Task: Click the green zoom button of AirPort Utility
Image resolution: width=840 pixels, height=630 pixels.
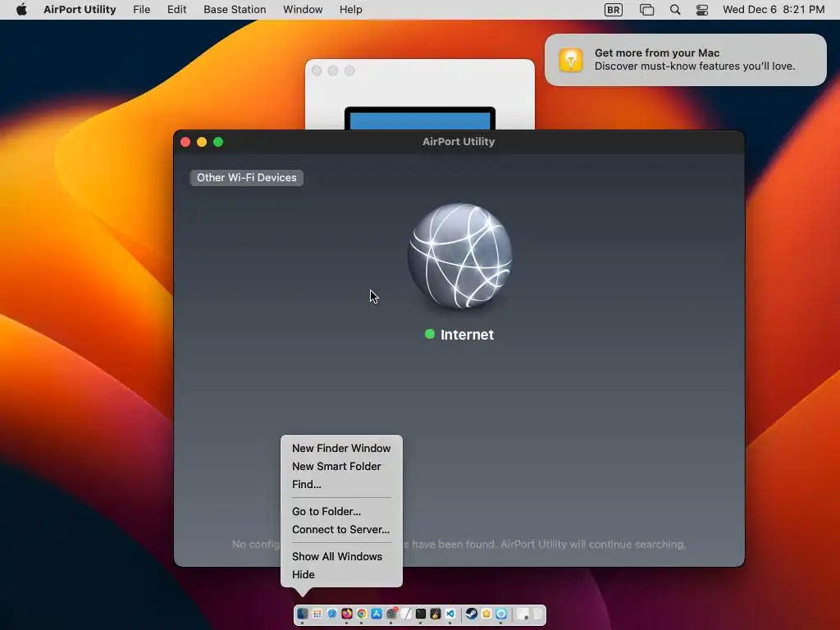Action: click(218, 142)
